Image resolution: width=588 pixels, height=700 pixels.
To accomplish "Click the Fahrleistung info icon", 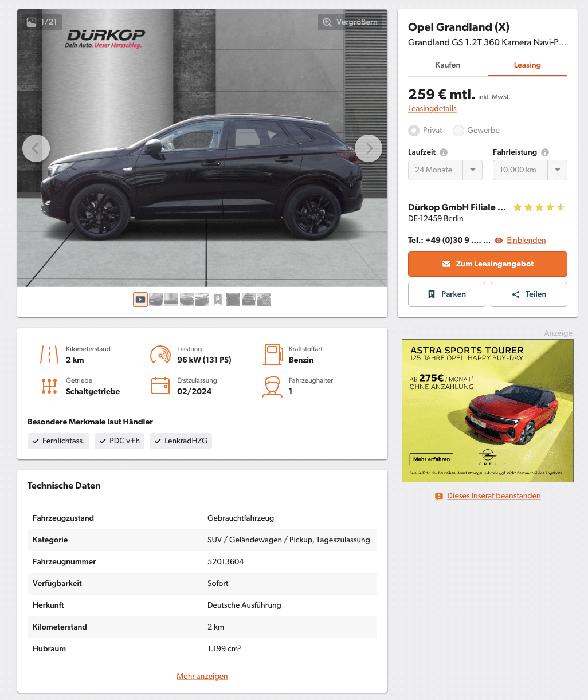I will click(545, 152).
